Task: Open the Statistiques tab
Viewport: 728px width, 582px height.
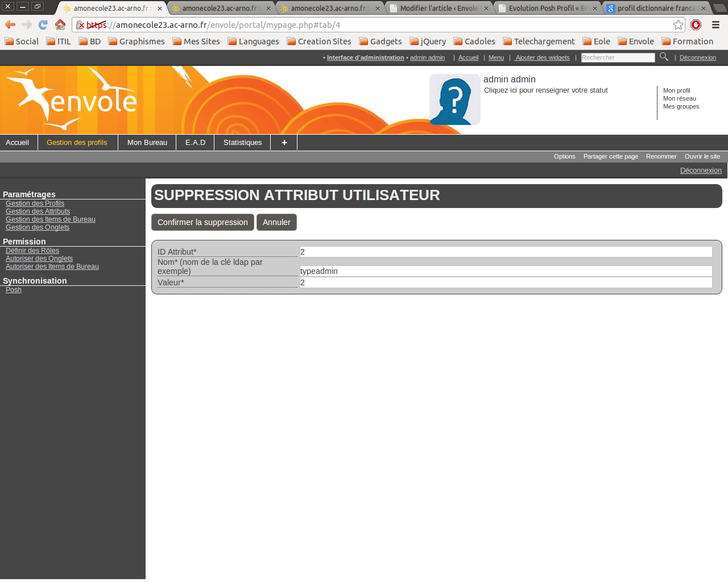Action: click(x=242, y=143)
